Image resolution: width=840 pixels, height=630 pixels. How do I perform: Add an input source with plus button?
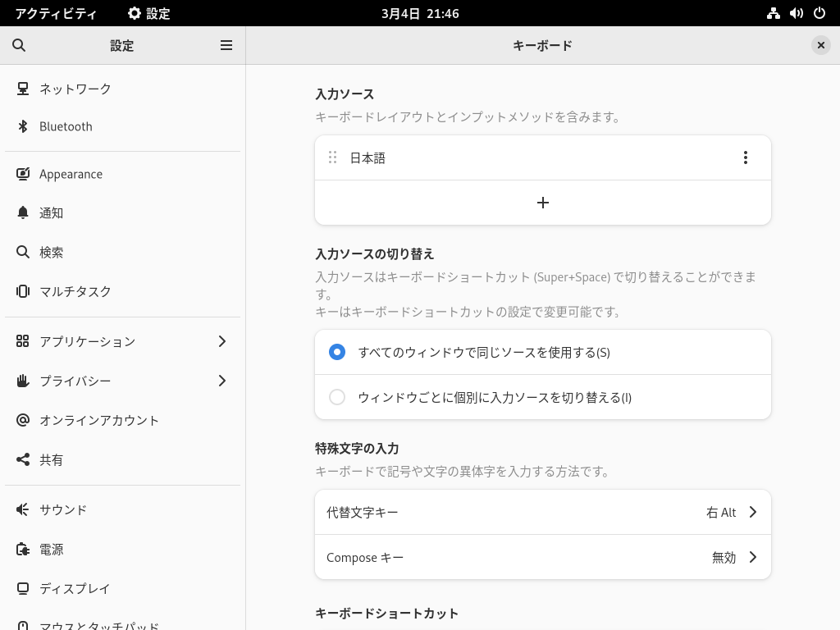[x=543, y=203]
